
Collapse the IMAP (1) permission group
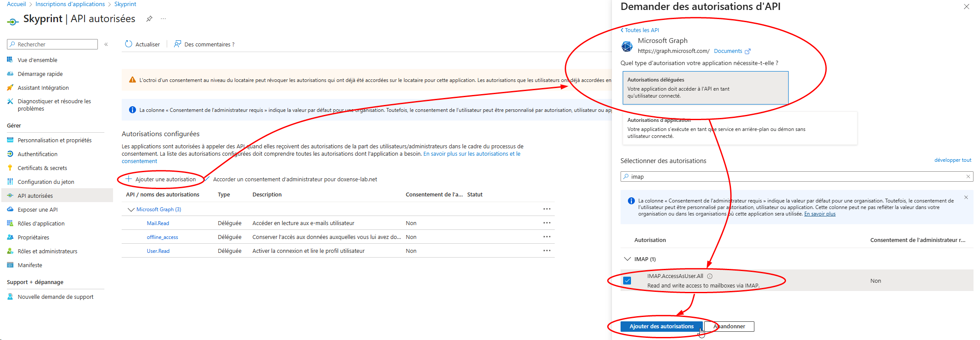click(x=627, y=259)
